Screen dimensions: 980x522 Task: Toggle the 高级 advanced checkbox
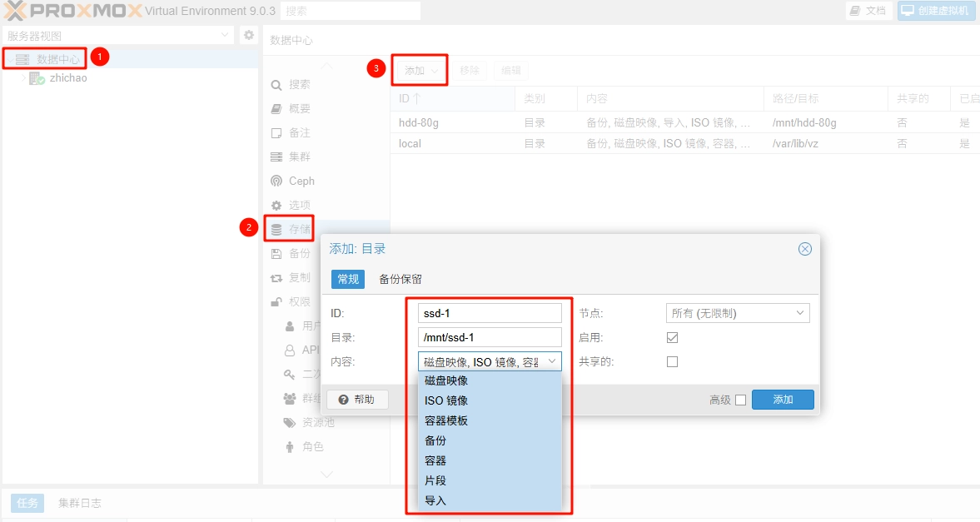[741, 400]
